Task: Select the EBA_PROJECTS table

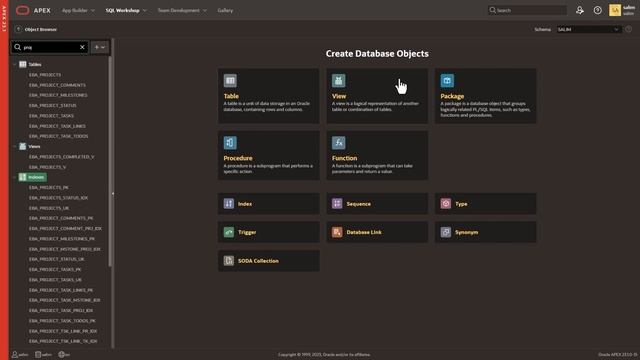Action: point(45,75)
